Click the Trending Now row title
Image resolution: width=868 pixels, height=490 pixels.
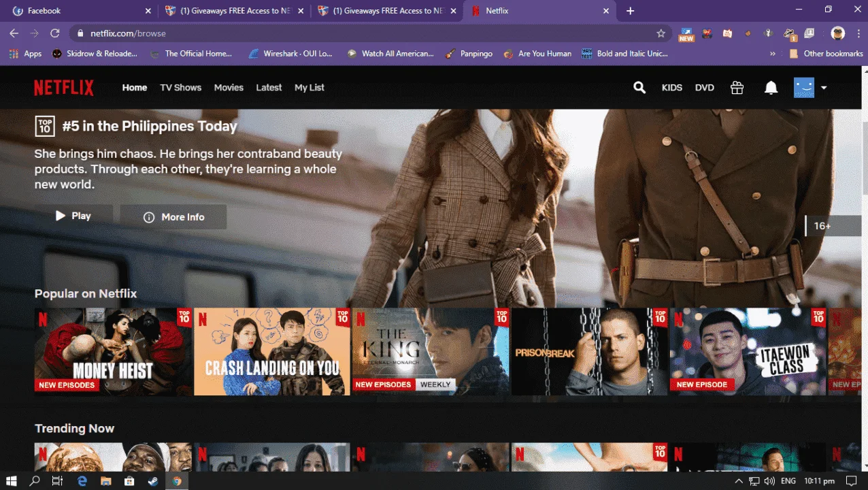(x=74, y=428)
